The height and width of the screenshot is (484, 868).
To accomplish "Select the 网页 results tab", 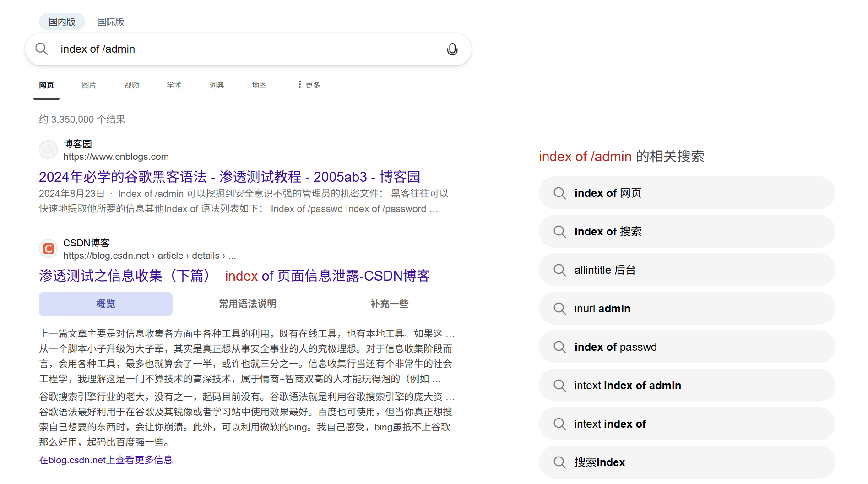I will (x=46, y=85).
